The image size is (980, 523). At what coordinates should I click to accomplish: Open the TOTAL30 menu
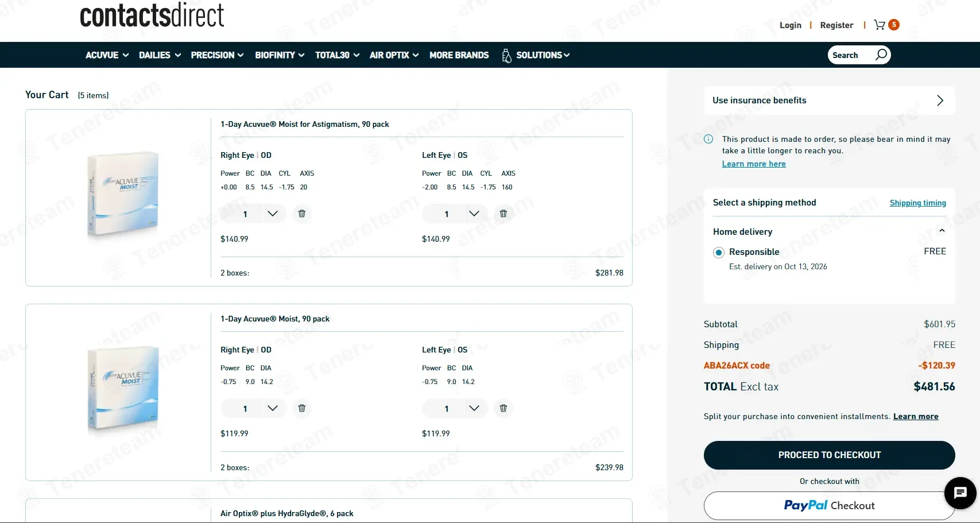point(338,55)
